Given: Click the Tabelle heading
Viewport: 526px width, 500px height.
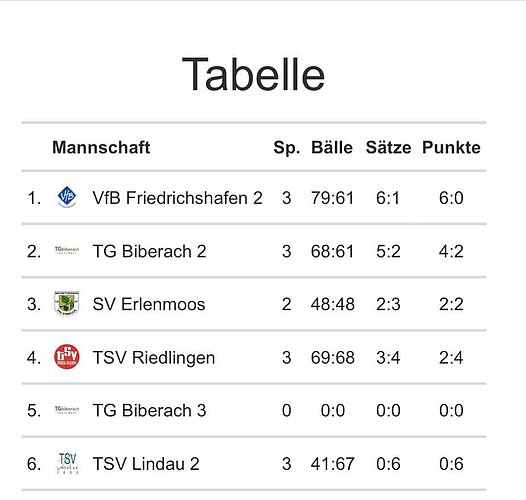Looking at the screenshot, I should point(253,74).
